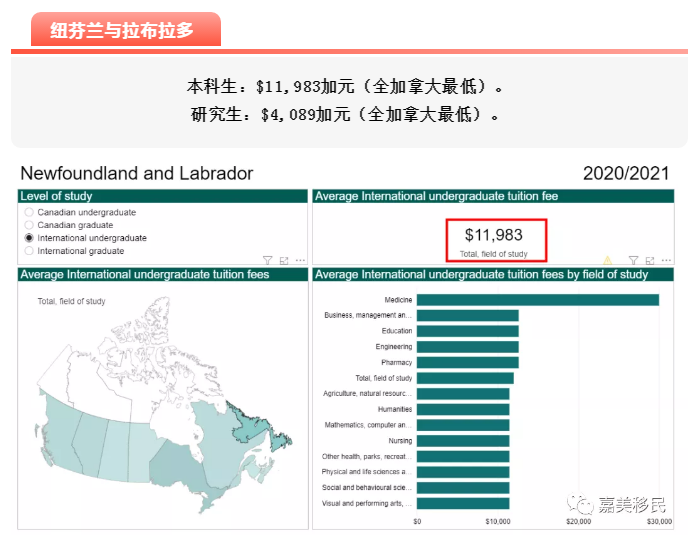Click the Education category label
This screenshot has width=694, height=545.
396,331
